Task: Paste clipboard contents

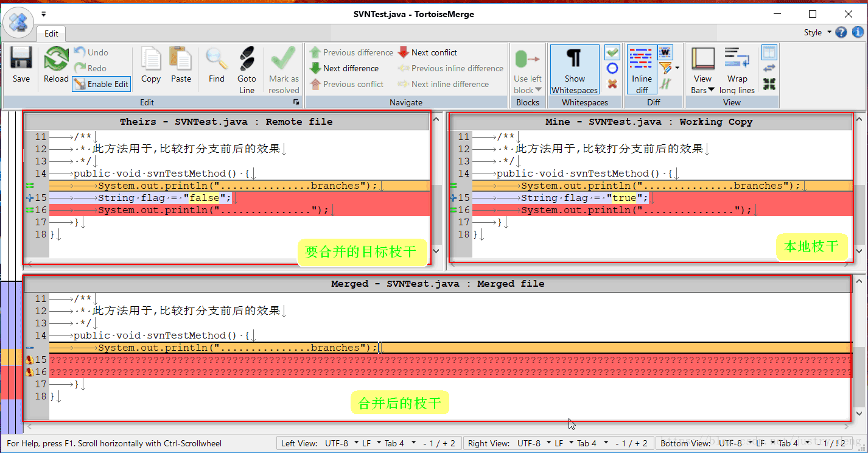Action: pyautogui.click(x=181, y=66)
